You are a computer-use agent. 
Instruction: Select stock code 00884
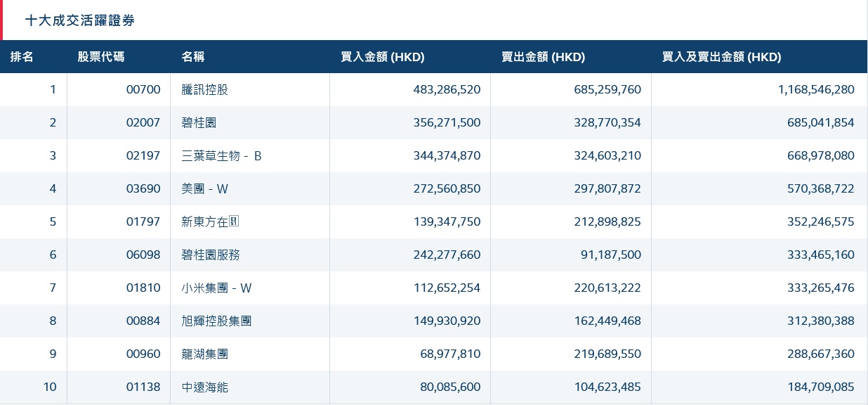(143, 321)
